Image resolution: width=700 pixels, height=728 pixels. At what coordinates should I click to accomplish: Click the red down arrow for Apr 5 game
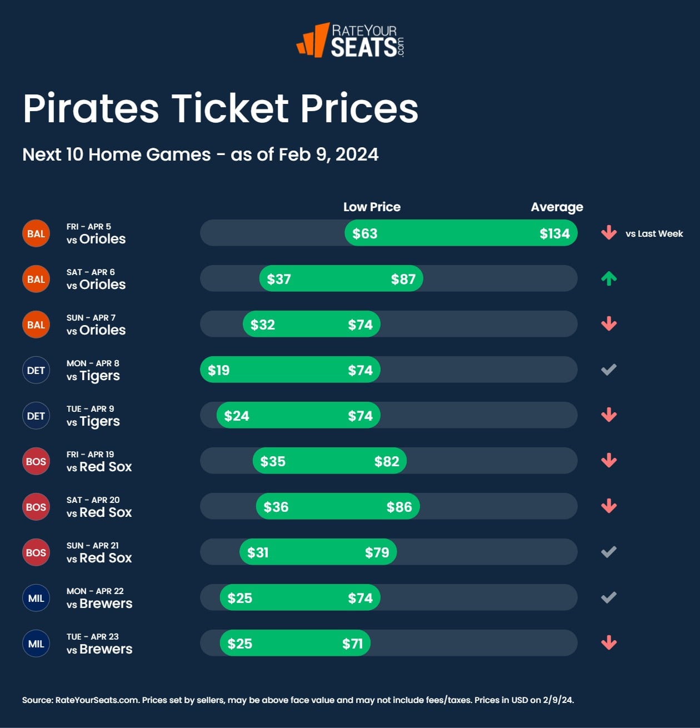pos(609,233)
